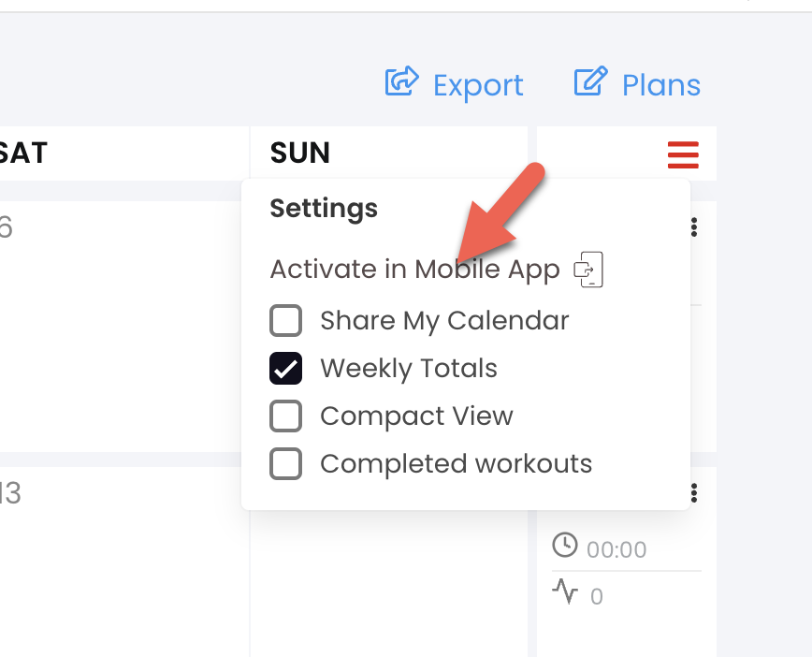Click the SUN column header
This screenshot has width=812, height=657.
click(x=300, y=153)
